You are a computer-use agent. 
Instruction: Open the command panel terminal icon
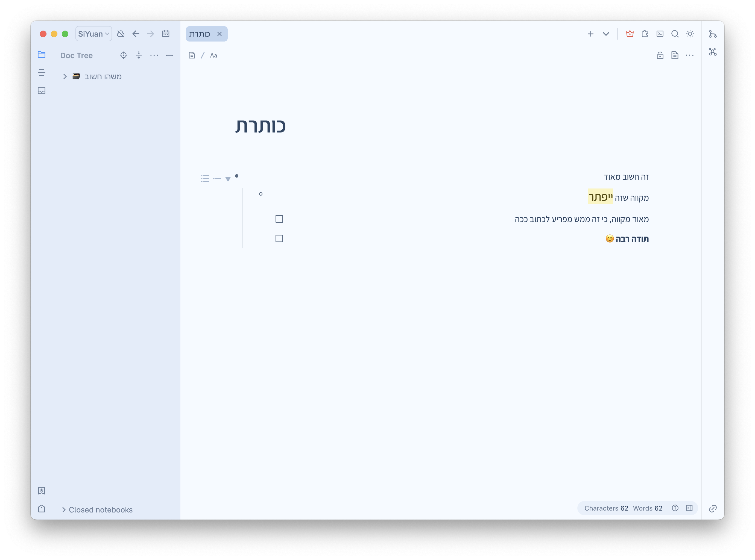tap(660, 34)
